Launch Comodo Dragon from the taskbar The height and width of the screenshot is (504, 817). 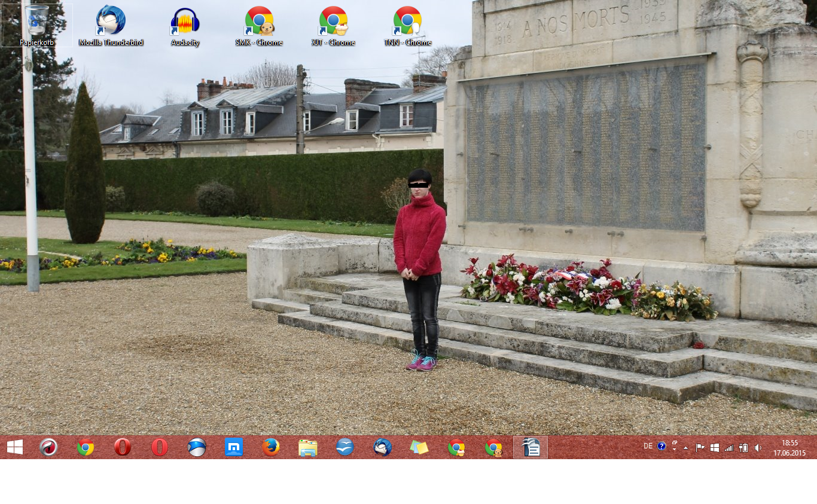coord(48,447)
